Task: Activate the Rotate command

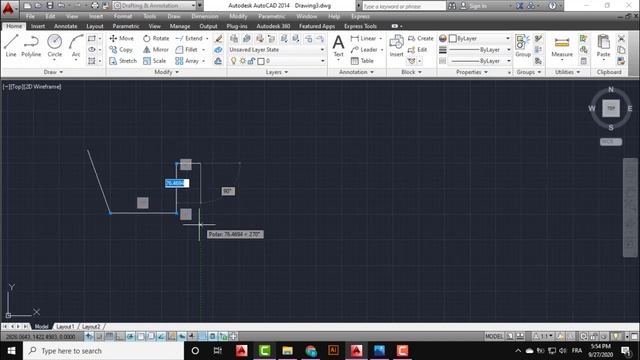Action: point(156,38)
